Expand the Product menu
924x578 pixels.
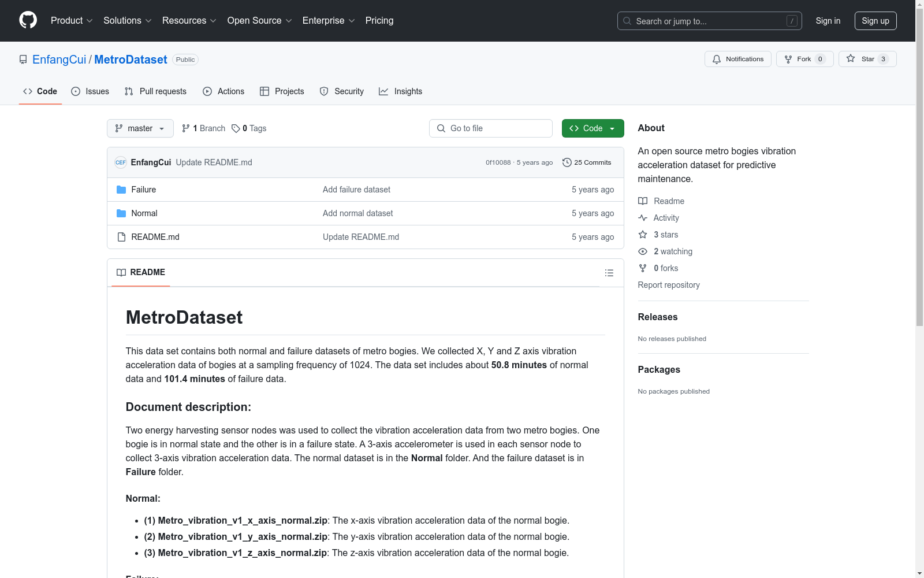coord(71,21)
